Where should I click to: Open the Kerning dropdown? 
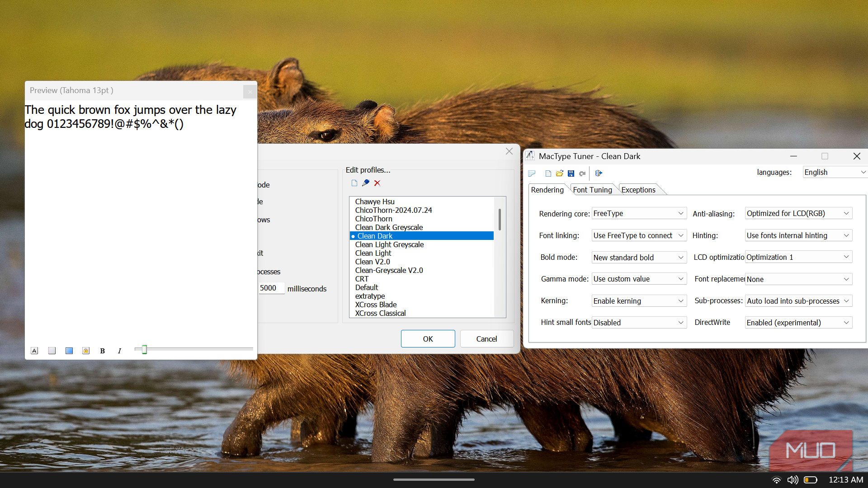click(x=639, y=301)
